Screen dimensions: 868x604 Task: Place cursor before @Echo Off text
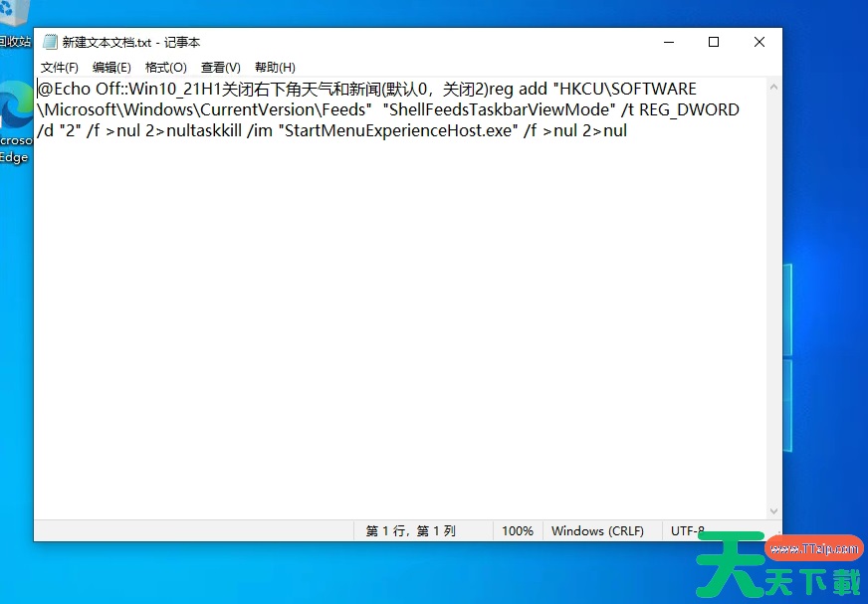pos(38,89)
